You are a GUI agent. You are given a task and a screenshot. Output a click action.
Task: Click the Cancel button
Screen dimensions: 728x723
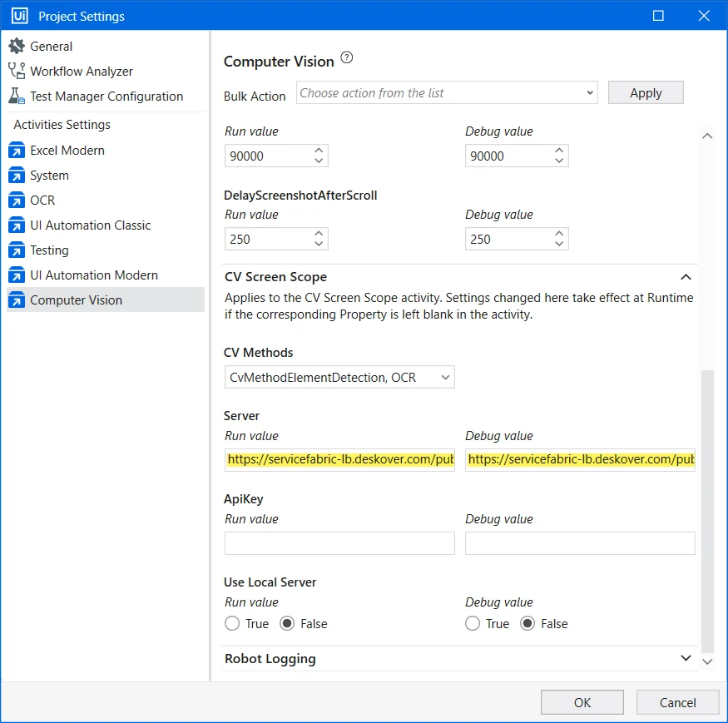click(x=677, y=702)
